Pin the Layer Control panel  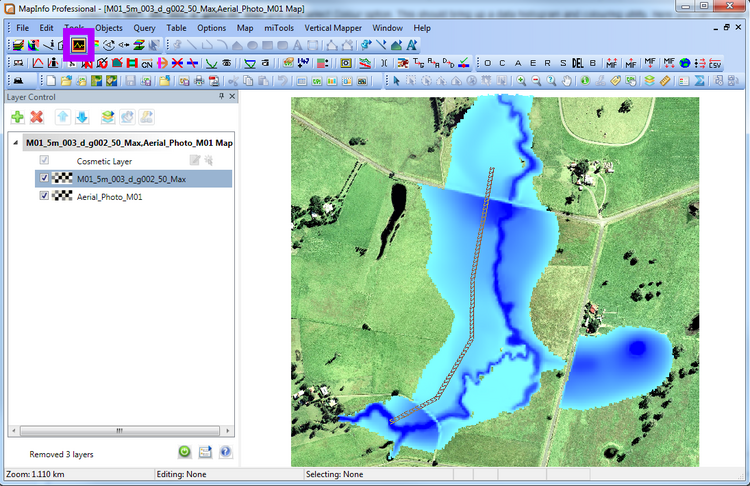coord(221,97)
